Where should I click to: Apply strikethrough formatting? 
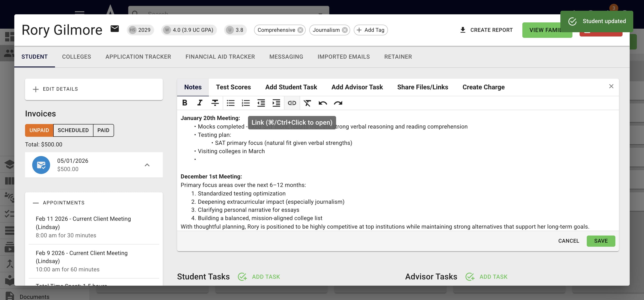pos(215,103)
